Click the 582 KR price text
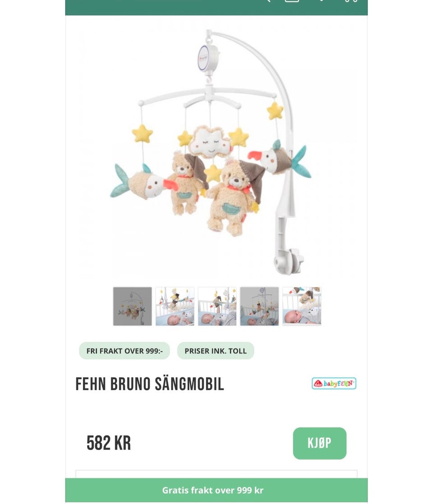This screenshot has width=433, height=504. click(109, 443)
